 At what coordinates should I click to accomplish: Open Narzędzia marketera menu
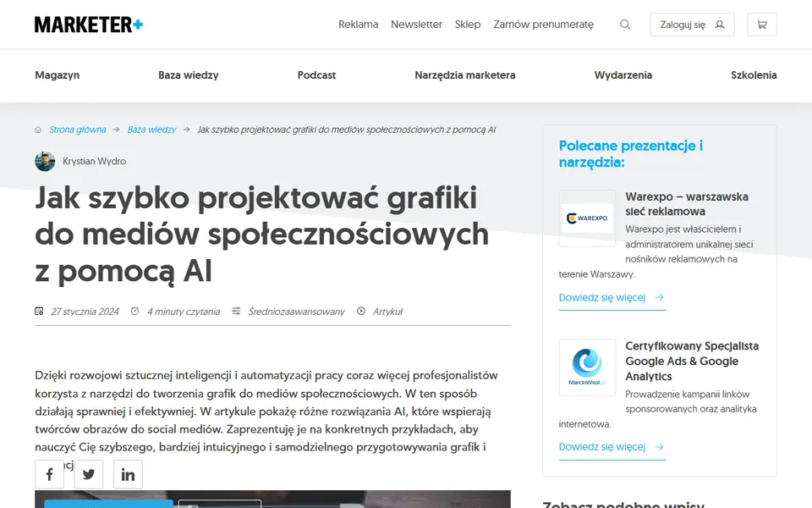pyautogui.click(x=465, y=75)
